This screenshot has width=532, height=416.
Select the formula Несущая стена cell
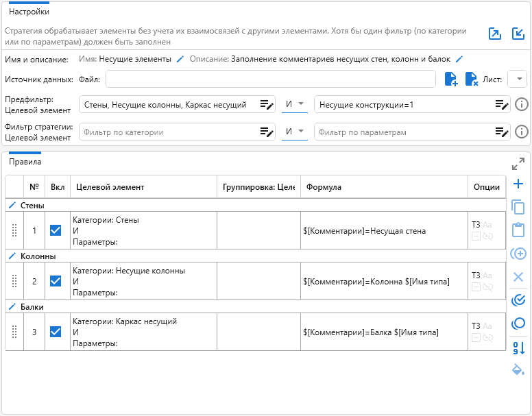point(384,230)
